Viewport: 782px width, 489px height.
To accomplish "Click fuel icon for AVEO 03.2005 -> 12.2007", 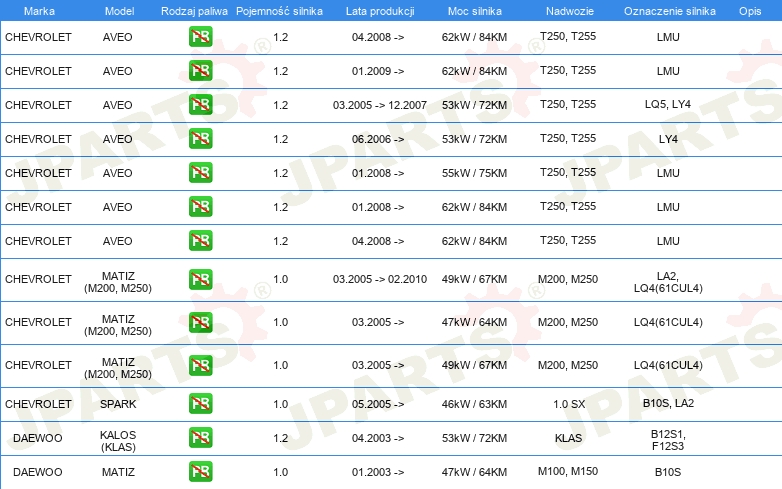I will 200,105.
